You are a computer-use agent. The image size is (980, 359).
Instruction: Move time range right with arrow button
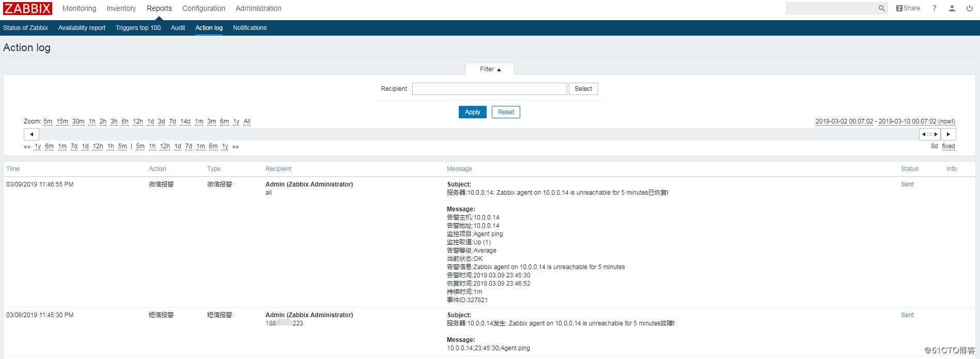click(948, 134)
